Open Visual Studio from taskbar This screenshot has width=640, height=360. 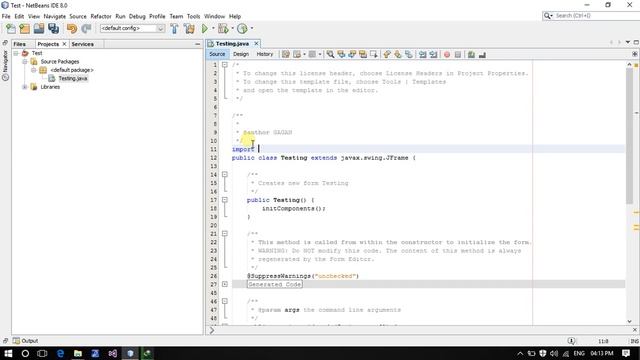pos(113,353)
